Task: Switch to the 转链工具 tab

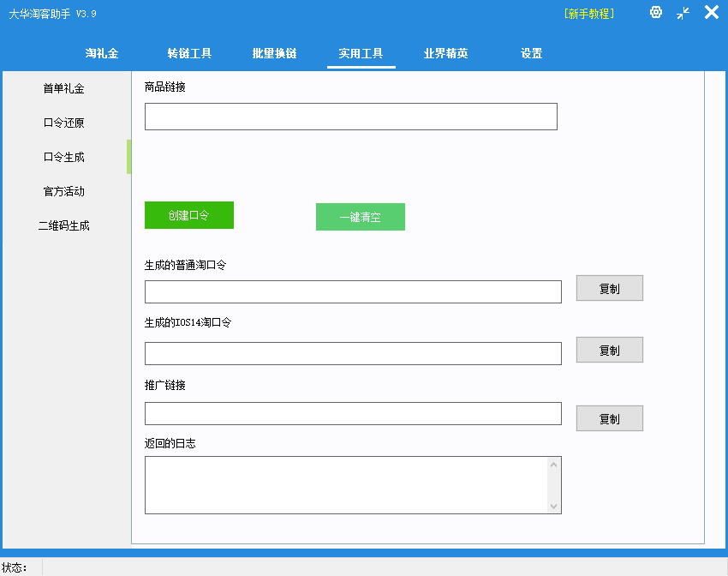Action: click(189, 53)
